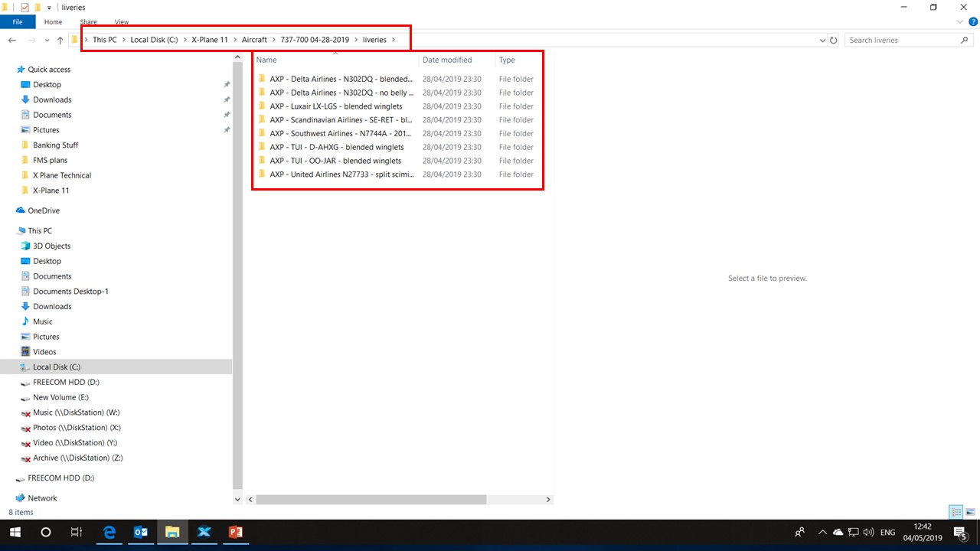
Task: Open Task View on taskbar
Action: click(x=76, y=532)
